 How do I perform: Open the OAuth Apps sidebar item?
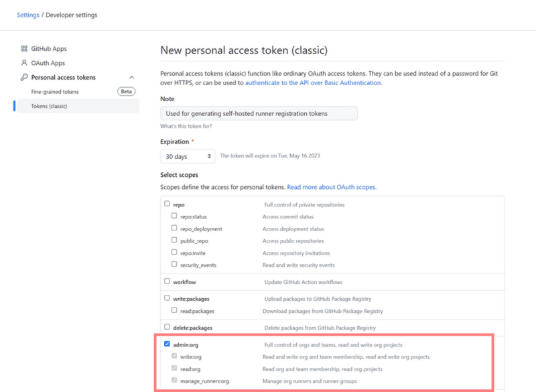tap(48, 63)
